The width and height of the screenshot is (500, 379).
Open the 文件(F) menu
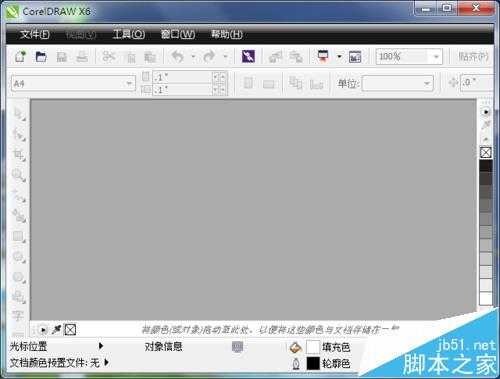35,34
